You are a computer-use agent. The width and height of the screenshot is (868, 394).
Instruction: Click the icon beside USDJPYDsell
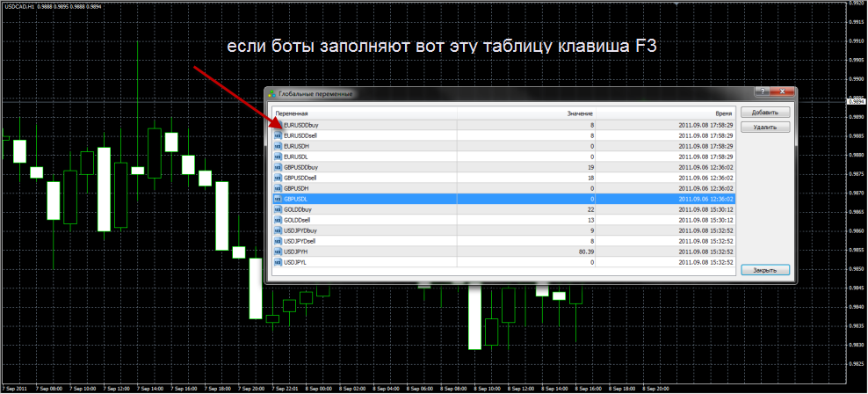pos(278,241)
